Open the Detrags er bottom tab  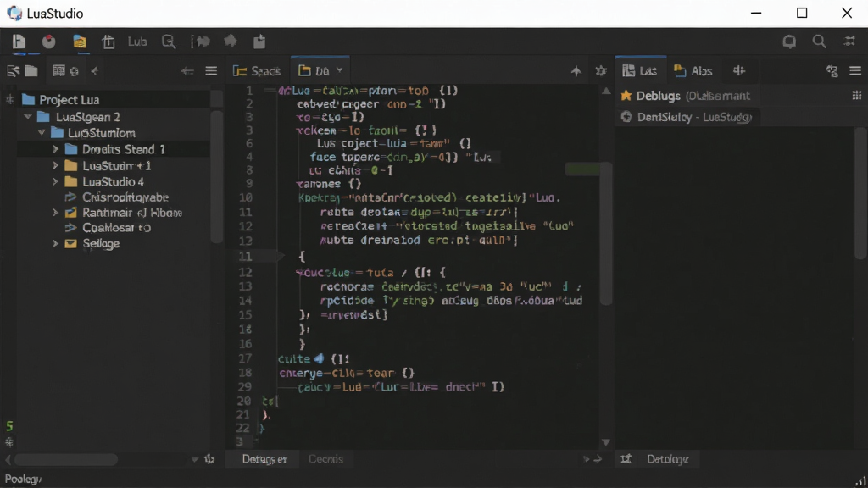pos(264,459)
